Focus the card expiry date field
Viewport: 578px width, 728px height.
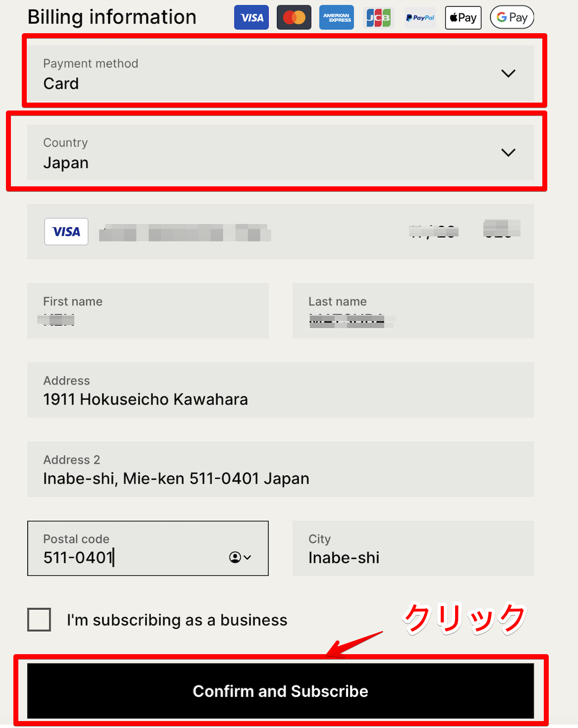coord(433,231)
